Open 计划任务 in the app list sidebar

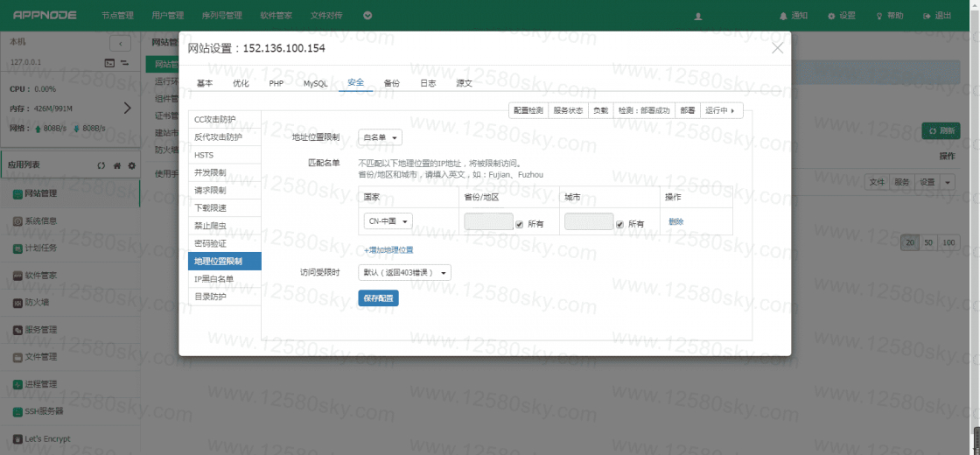pos(70,248)
